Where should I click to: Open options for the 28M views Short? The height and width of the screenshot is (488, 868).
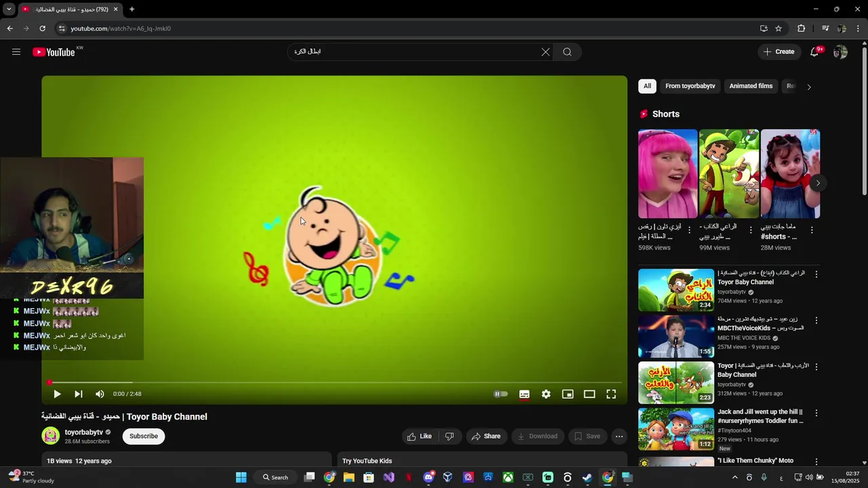point(812,230)
